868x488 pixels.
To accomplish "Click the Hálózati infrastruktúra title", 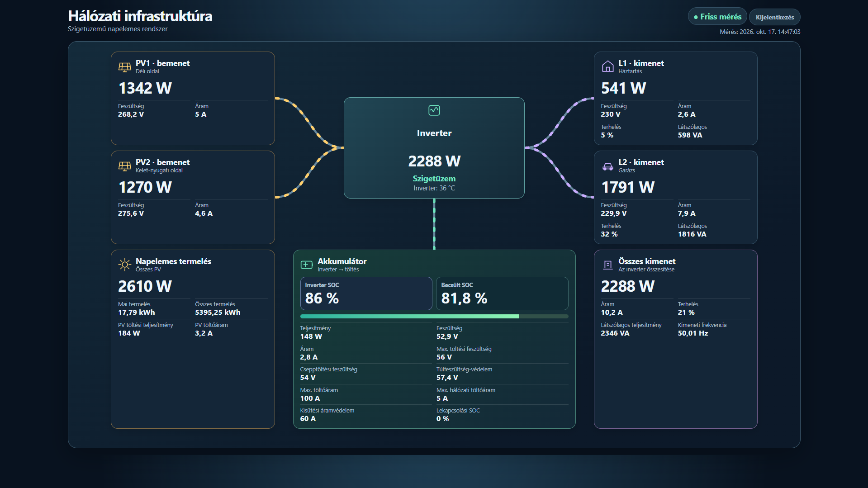I will pos(140,16).
